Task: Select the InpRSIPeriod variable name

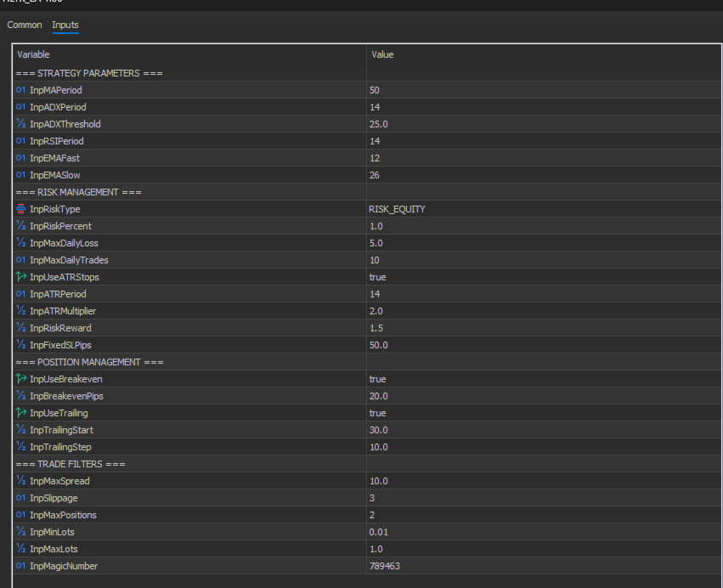Action: click(57, 141)
